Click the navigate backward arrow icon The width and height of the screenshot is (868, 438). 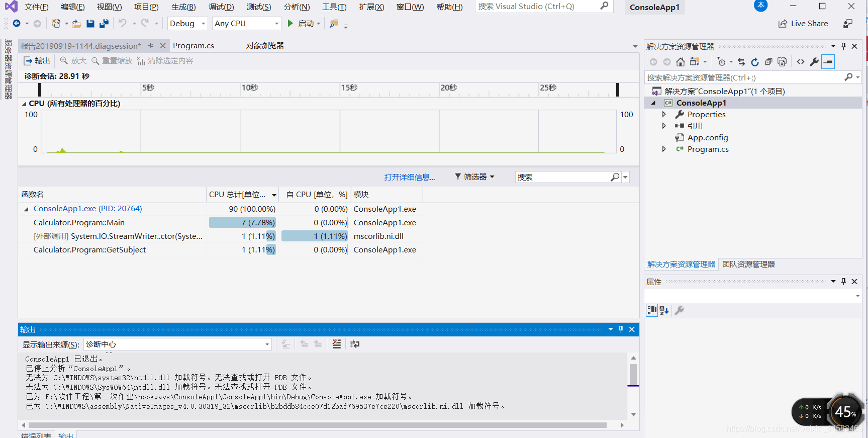coord(17,24)
